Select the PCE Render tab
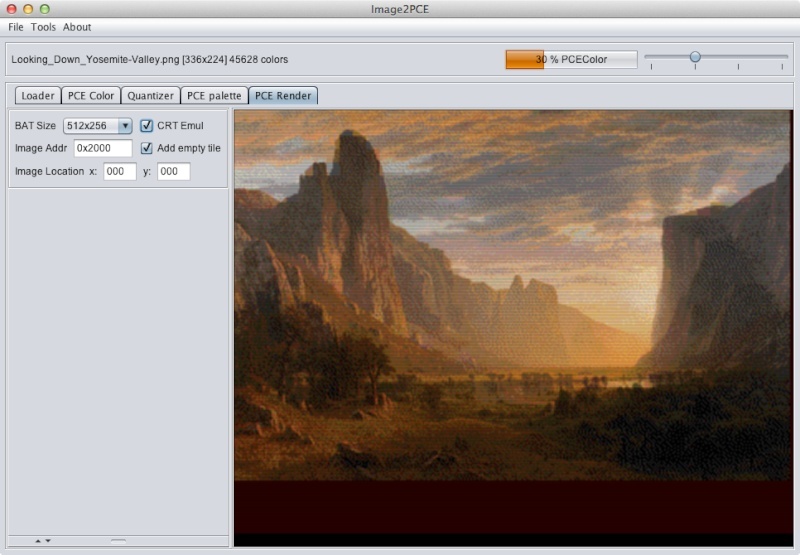 point(283,96)
